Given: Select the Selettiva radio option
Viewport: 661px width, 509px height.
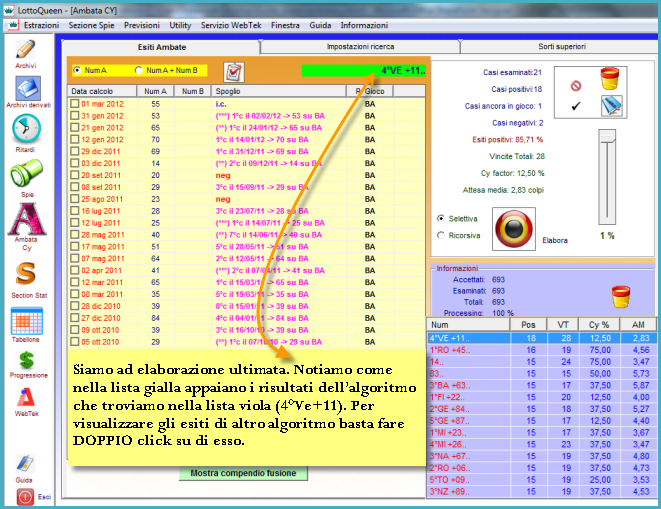Looking at the screenshot, I should [x=441, y=218].
